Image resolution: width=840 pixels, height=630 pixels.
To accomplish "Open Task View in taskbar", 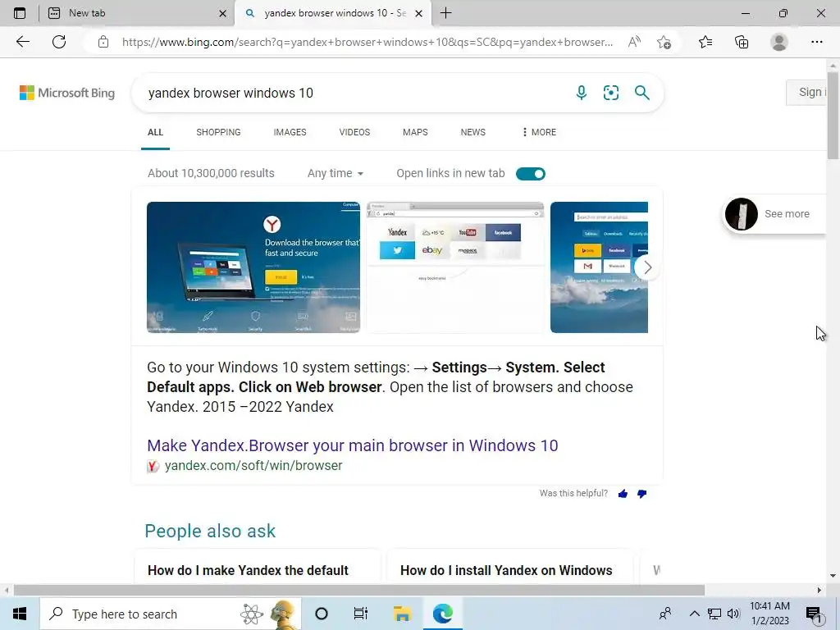I will pos(361,614).
